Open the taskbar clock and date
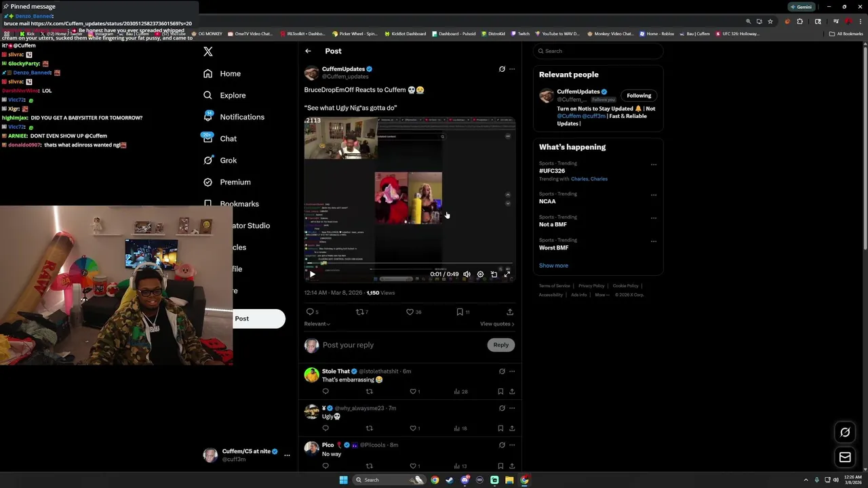 (853, 480)
